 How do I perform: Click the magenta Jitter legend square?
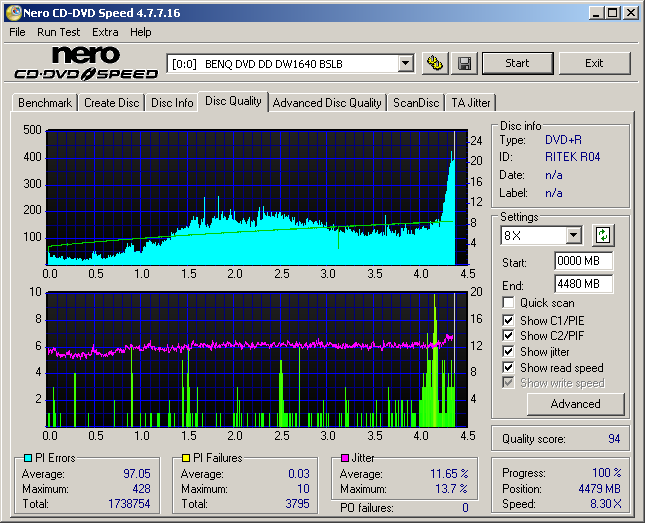[345, 458]
